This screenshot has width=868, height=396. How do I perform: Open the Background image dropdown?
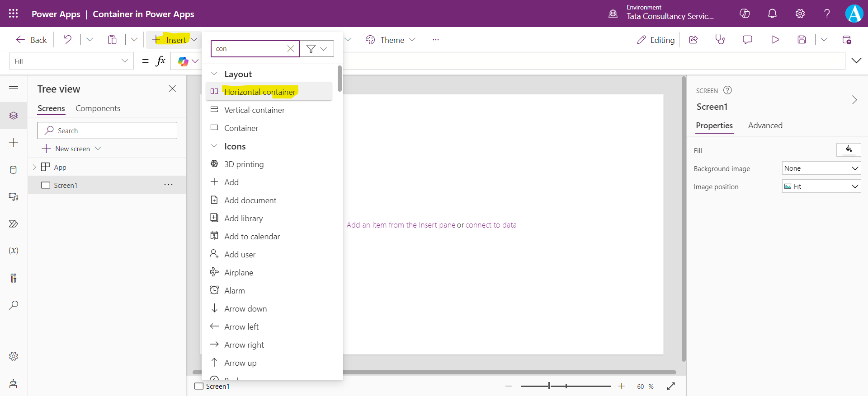click(x=821, y=168)
